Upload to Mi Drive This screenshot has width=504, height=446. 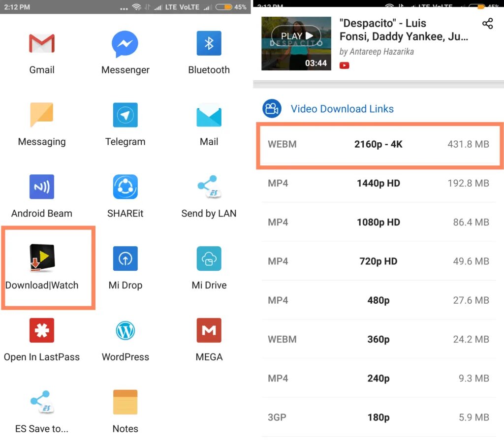[209, 258]
